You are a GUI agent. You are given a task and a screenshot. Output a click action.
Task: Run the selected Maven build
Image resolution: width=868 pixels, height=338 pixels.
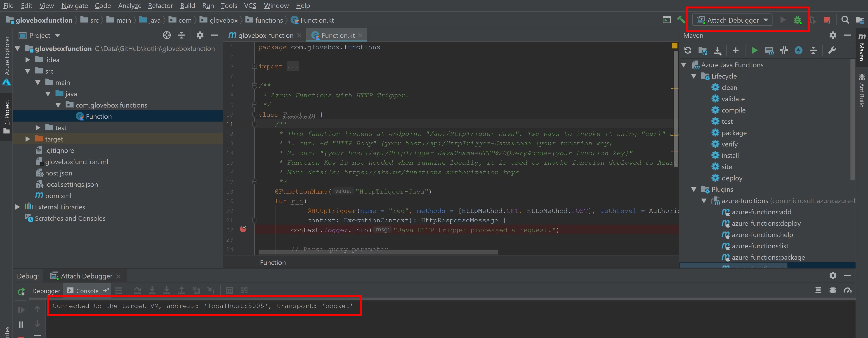(755, 51)
